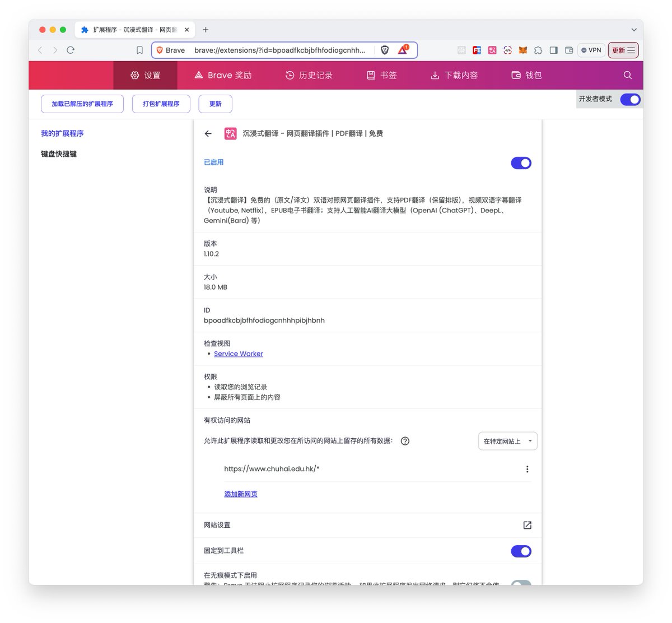
Task: Open the 下载内容 tab
Action: [x=454, y=75]
